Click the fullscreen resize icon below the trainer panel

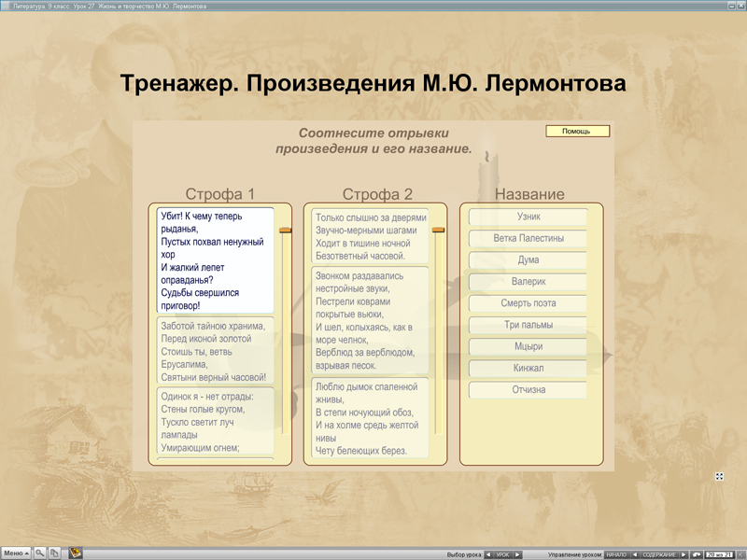718,475
